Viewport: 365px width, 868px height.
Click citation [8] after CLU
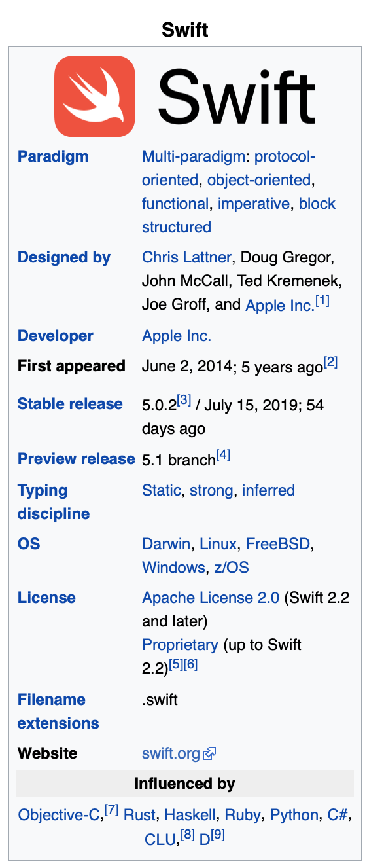(x=188, y=835)
